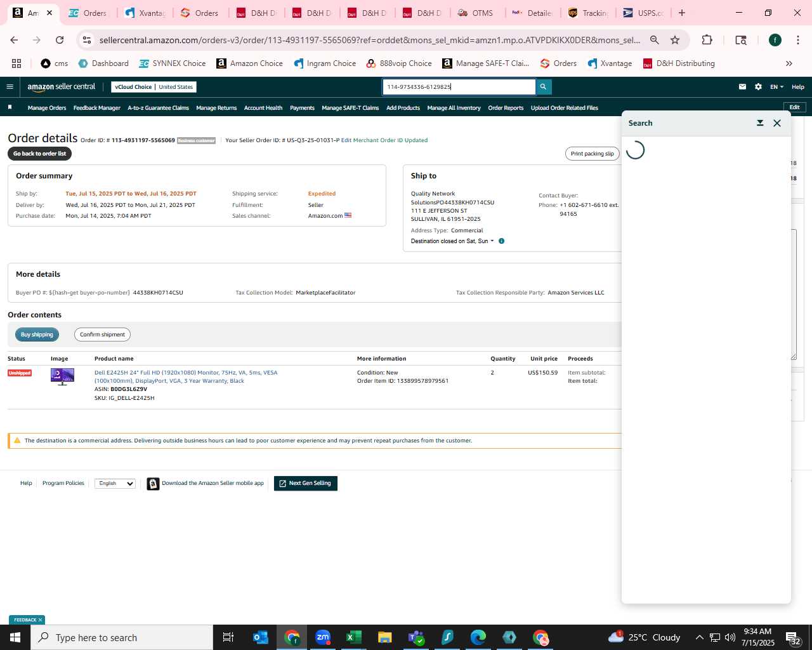
Task: Open the browser extensions puzzle icon
Action: click(707, 40)
